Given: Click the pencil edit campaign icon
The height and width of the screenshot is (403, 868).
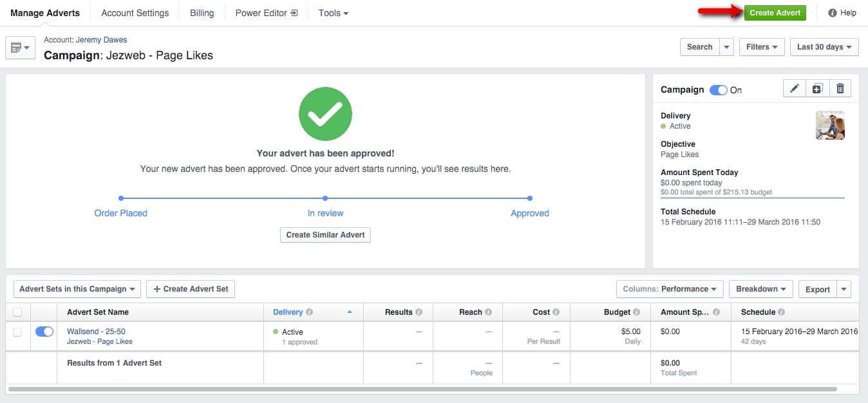Looking at the screenshot, I should (795, 89).
